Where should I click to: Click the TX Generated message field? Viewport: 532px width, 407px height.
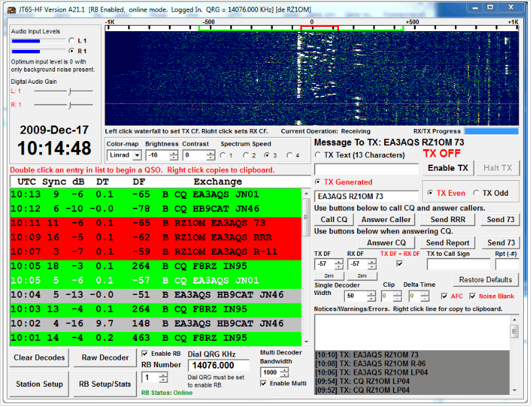tap(367, 196)
